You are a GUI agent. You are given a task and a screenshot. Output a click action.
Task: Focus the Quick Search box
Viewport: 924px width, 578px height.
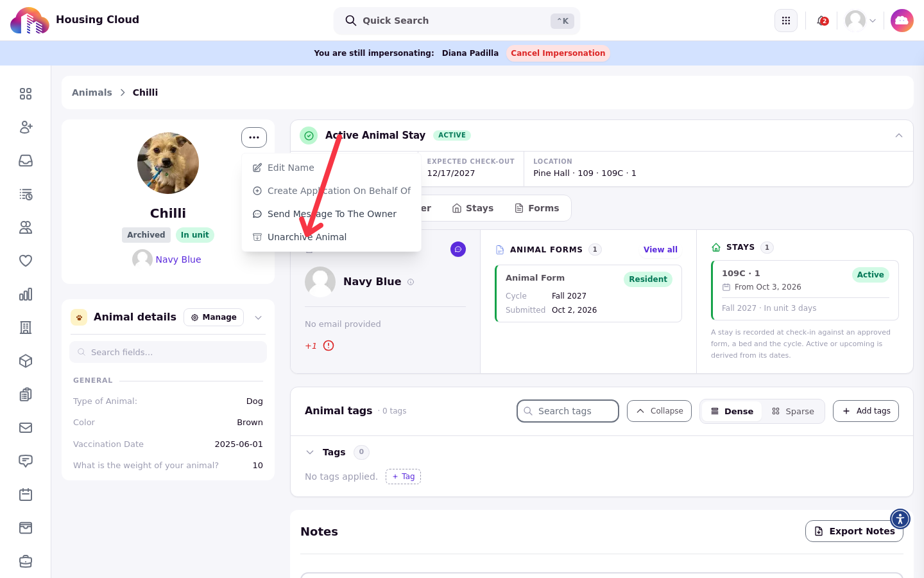[x=457, y=21]
